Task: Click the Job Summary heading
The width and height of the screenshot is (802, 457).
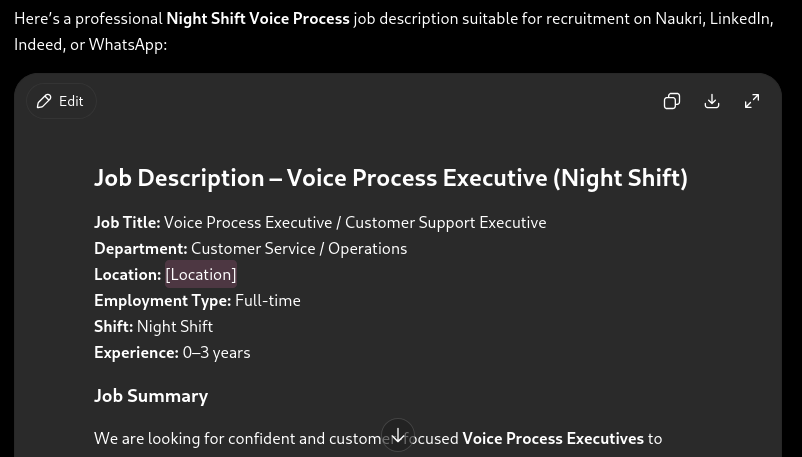Action: click(151, 396)
